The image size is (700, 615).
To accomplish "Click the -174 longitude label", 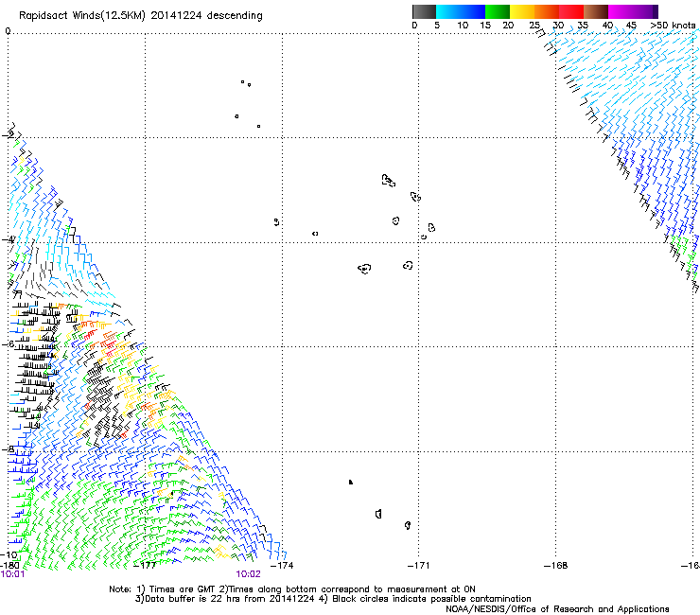I will point(282,566).
